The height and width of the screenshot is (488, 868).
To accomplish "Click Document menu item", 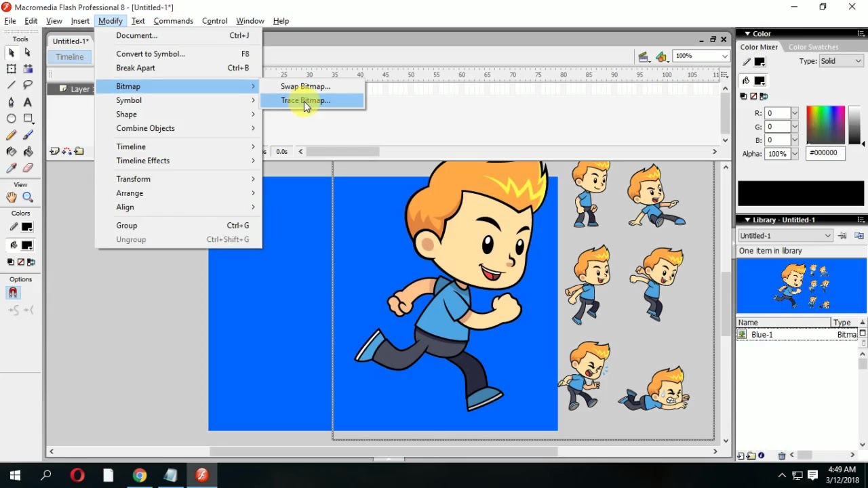I will coord(179,35).
